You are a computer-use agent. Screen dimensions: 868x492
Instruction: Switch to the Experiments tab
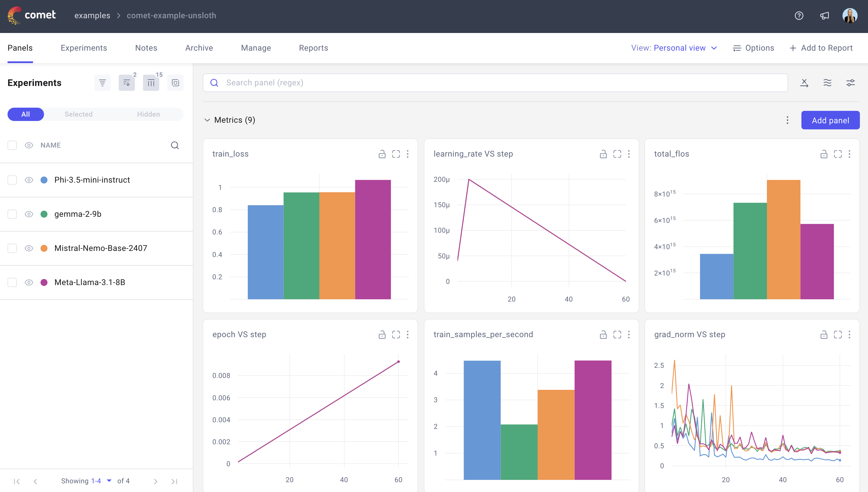pyautogui.click(x=84, y=48)
